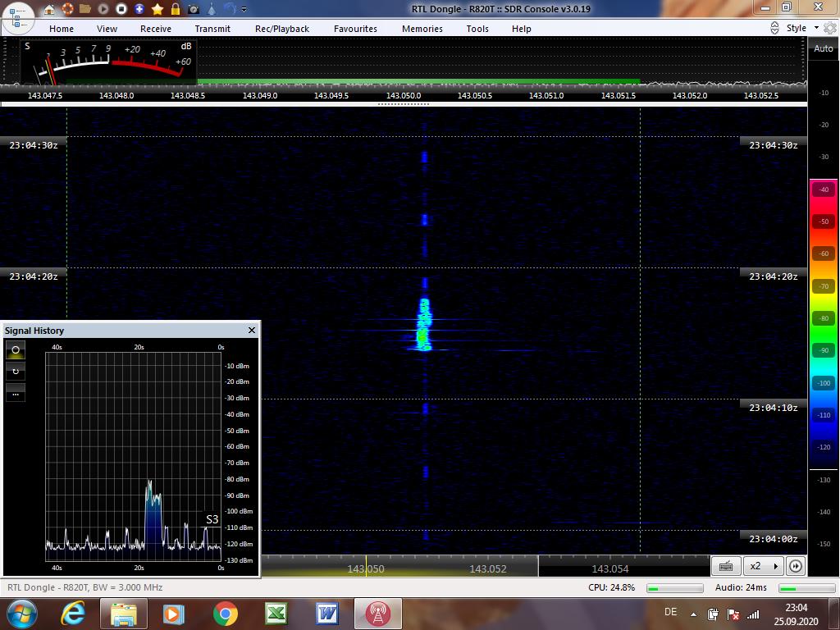840x630 pixels.
Task: Click the waterfall color scale bar
Action: 824,324
